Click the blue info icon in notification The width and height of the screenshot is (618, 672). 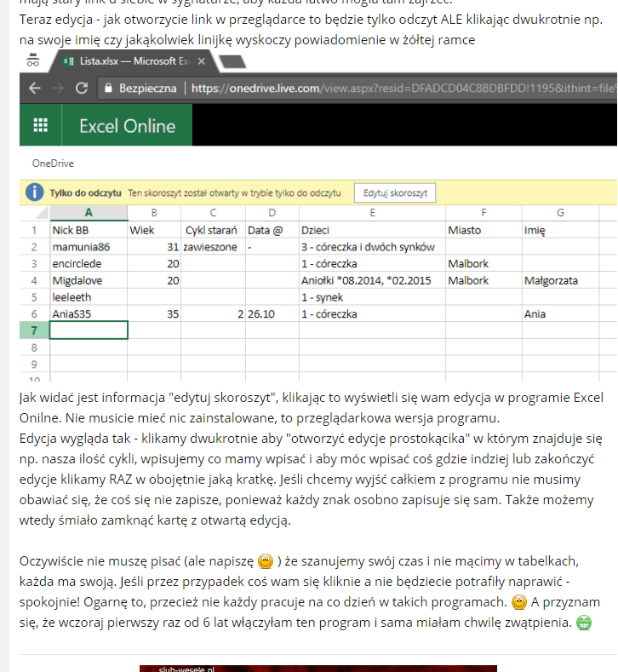pos(34,192)
